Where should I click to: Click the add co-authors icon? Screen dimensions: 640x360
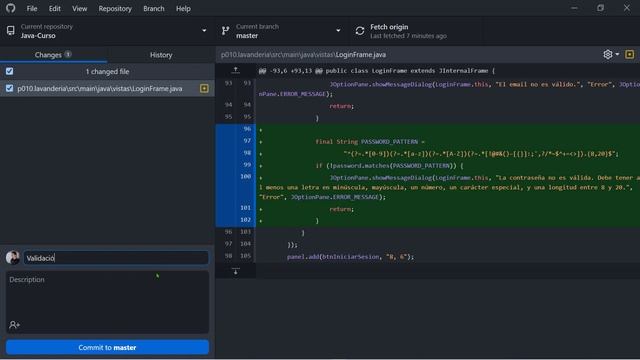(14, 325)
